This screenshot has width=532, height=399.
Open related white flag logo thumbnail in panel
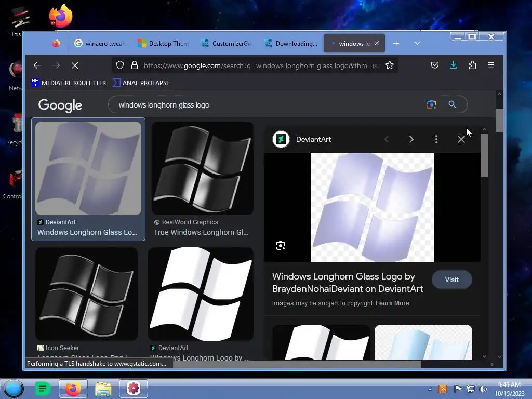click(x=321, y=342)
